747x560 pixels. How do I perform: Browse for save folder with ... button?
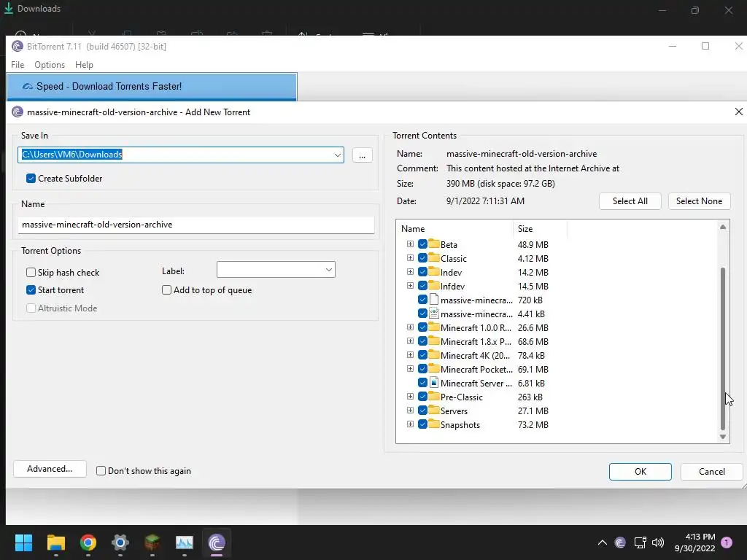click(x=362, y=155)
